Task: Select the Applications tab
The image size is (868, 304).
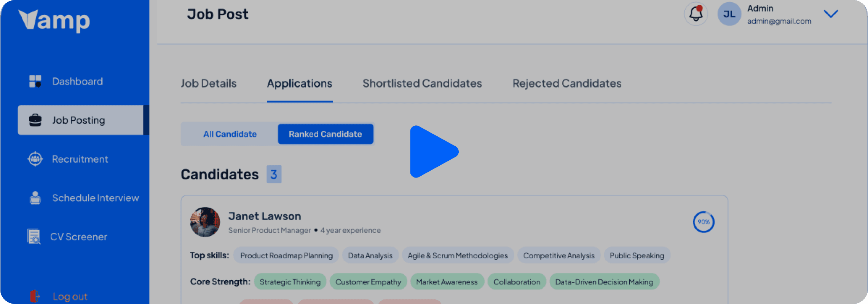Action: (299, 83)
